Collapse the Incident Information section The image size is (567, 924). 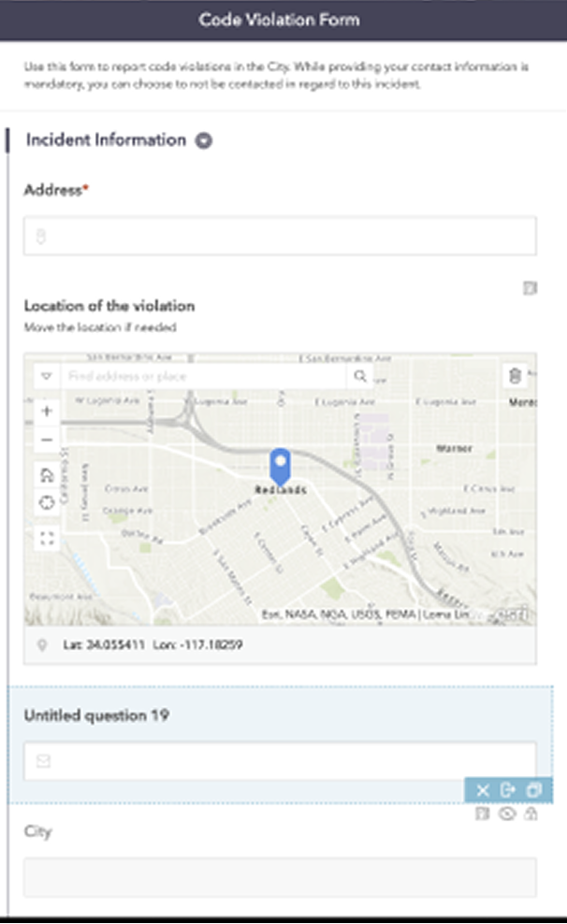tap(204, 141)
